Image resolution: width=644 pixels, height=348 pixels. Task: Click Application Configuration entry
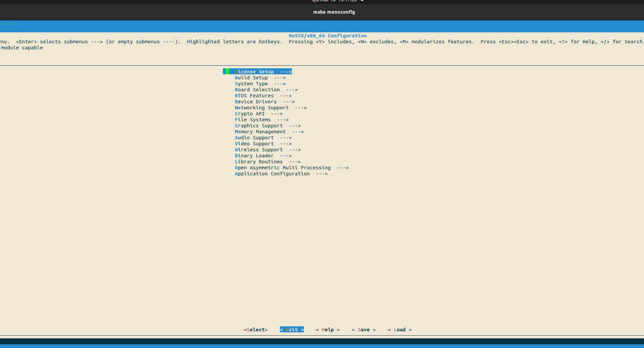272,174
